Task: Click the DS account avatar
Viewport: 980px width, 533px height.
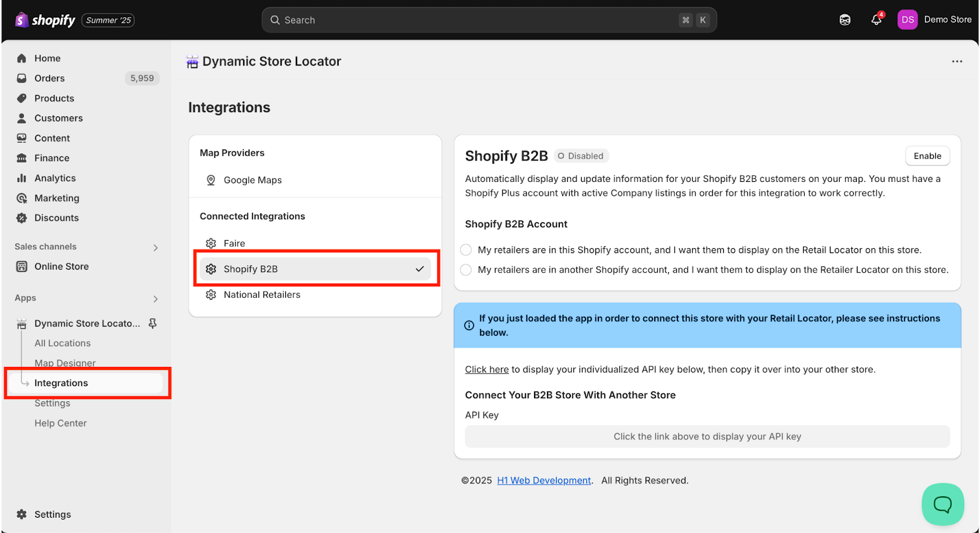Action: point(908,20)
